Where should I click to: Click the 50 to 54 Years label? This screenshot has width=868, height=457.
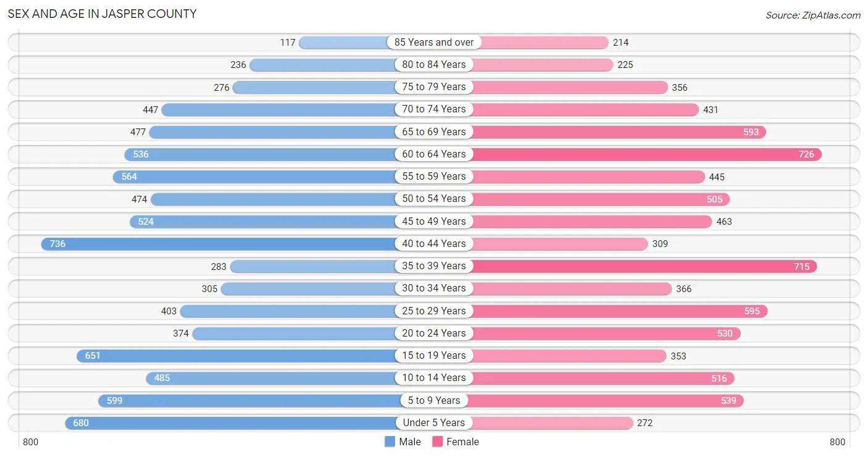click(x=434, y=198)
